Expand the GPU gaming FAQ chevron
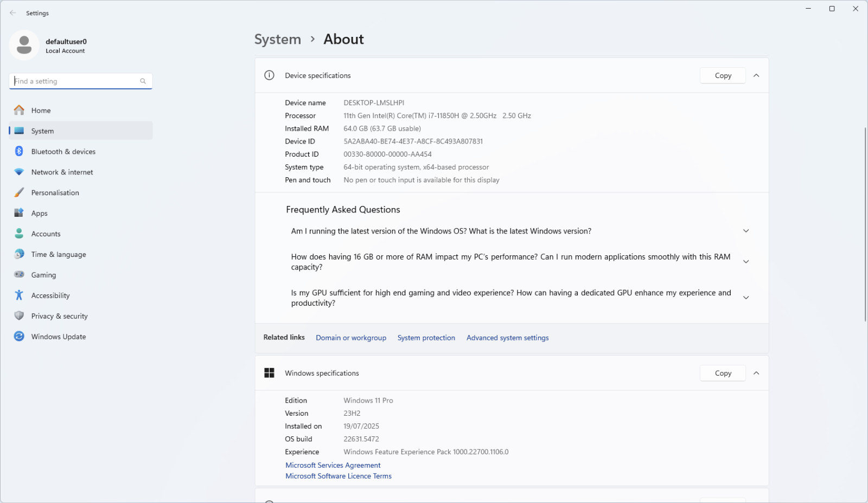This screenshot has width=868, height=503. point(746,298)
